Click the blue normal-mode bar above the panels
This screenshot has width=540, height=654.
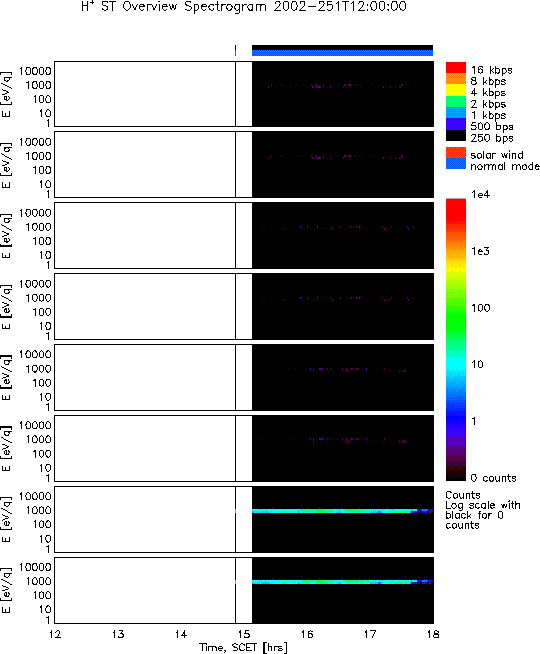(342, 53)
